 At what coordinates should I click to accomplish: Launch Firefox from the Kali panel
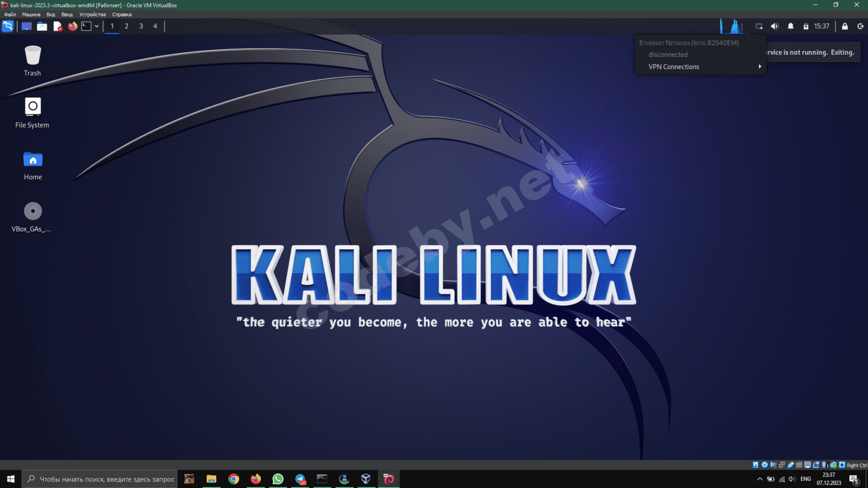click(73, 26)
